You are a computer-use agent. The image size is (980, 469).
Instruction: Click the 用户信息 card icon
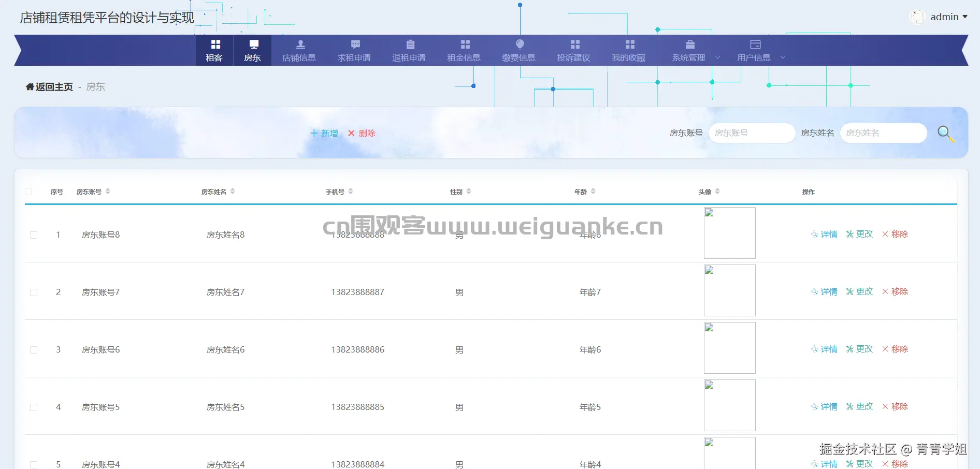click(x=755, y=45)
